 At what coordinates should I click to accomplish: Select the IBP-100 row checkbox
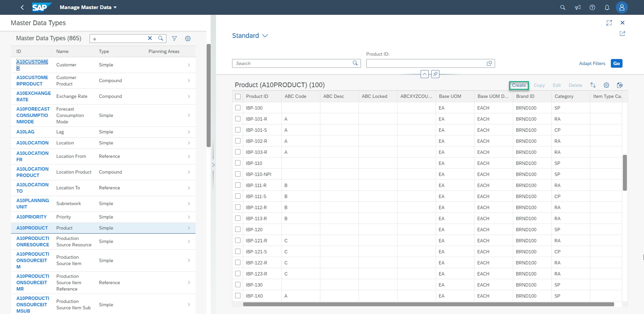(x=238, y=108)
